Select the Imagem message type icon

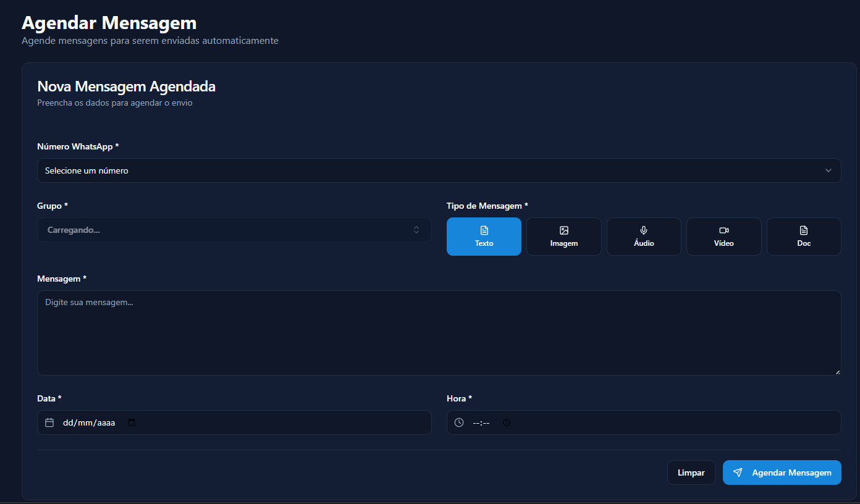563,230
